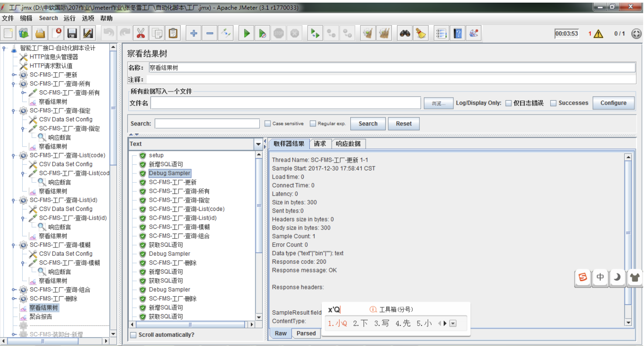Screen dimensions: 644x346
Task: Open the IME candidate list dropdown arrow
Action: [453, 323]
